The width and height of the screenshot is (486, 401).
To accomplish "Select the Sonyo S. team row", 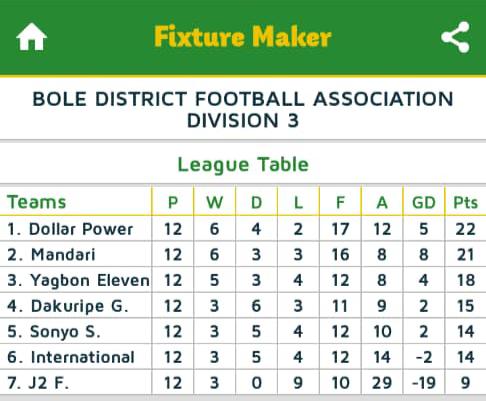I will [x=243, y=331].
